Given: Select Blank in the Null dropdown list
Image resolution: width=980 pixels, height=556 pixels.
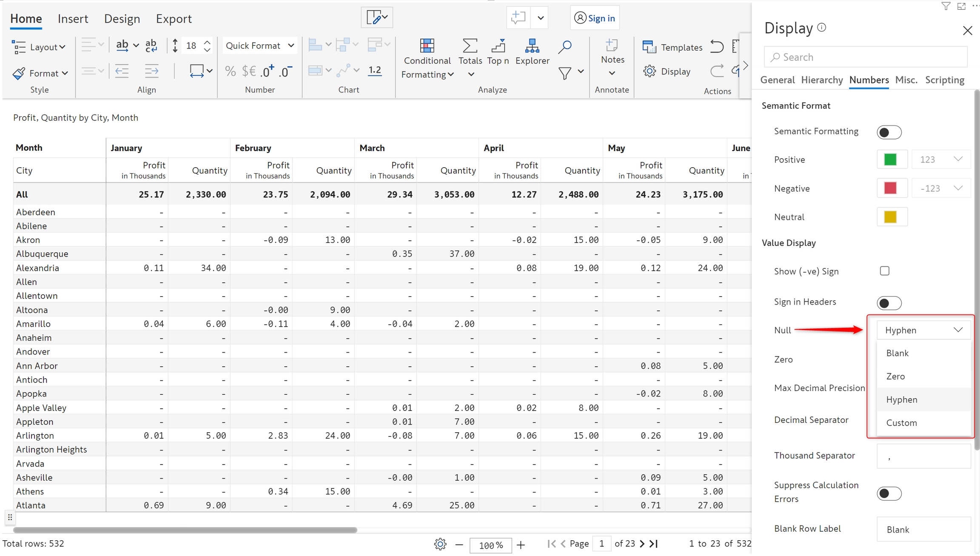Looking at the screenshot, I should point(897,353).
